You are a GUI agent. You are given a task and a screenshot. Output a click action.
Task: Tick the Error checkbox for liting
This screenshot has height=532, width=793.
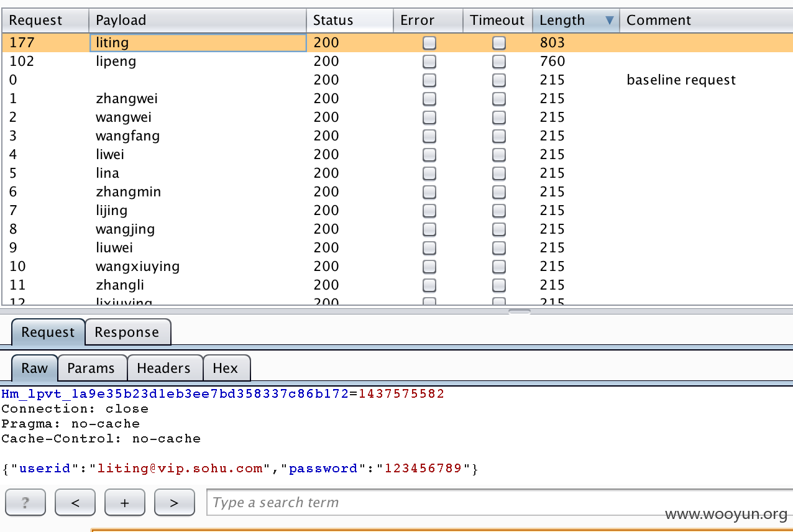[429, 43]
